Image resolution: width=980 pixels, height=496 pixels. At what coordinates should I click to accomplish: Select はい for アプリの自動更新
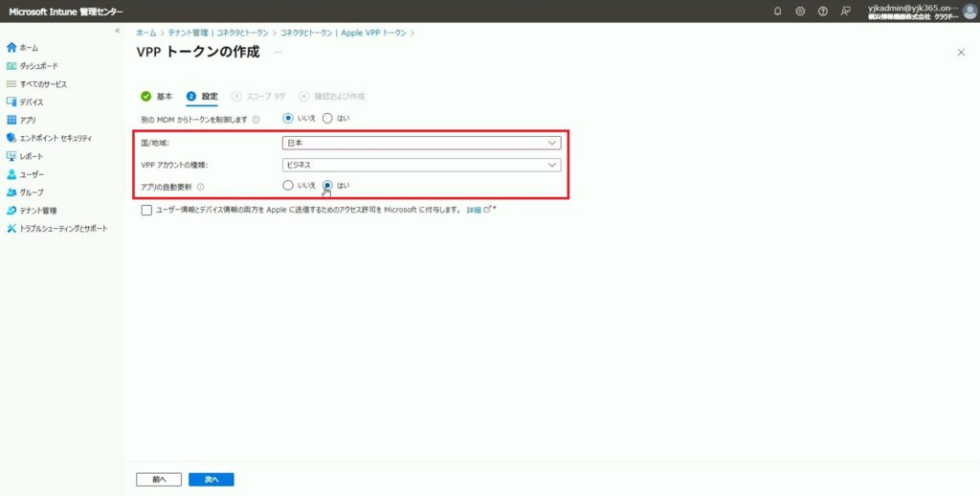point(327,185)
